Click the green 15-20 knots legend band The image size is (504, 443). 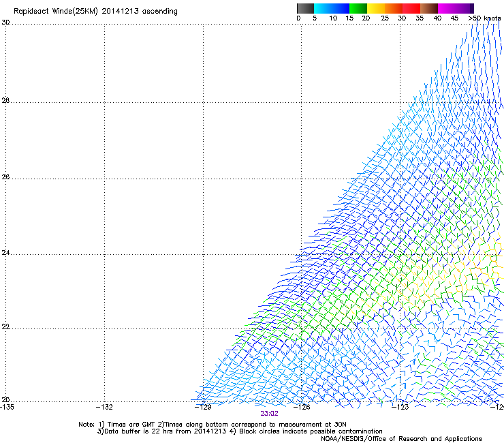click(358, 8)
